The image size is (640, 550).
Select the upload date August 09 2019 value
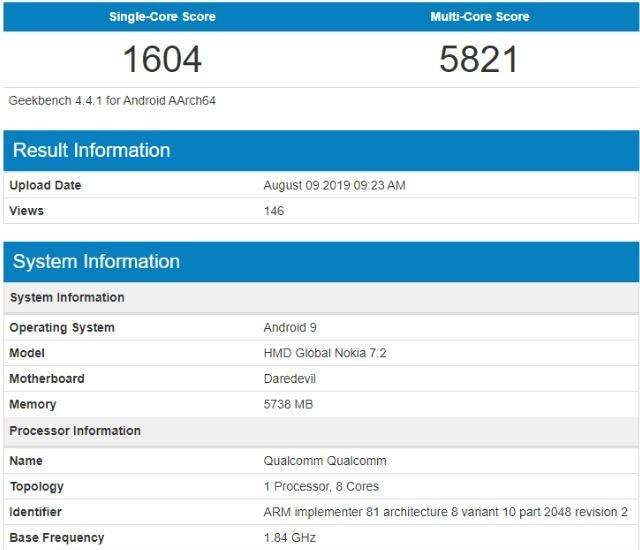[x=334, y=185]
